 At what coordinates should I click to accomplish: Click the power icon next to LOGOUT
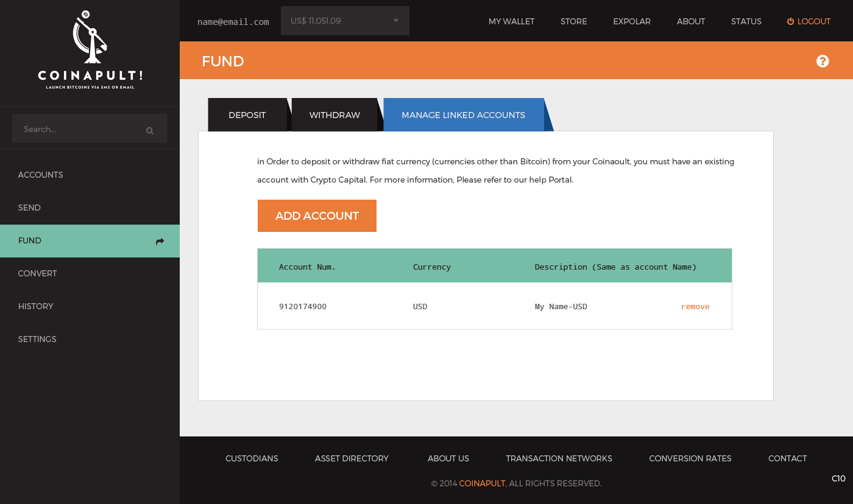[x=790, y=21]
